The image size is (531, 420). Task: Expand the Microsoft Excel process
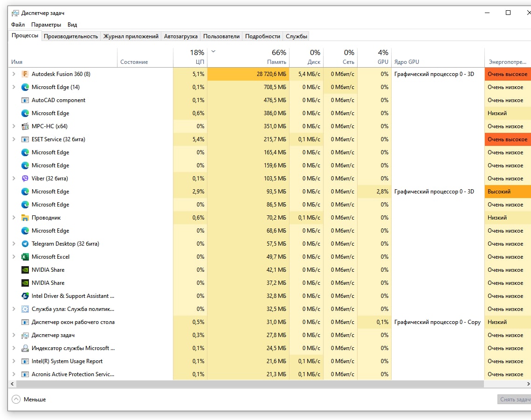14,257
